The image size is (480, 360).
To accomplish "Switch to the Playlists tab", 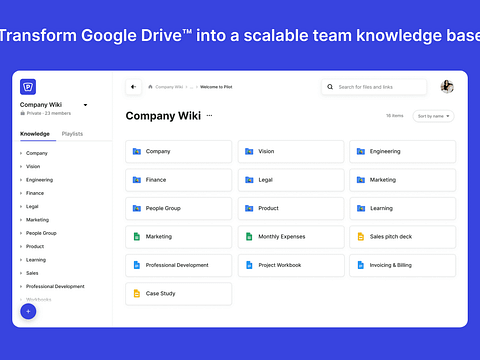I will tap(72, 134).
